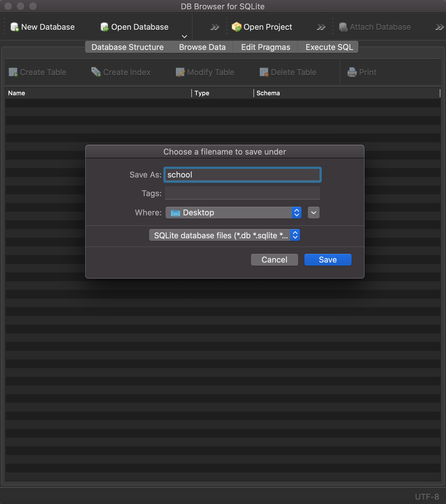446x504 pixels.
Task: Cancel the save dialog
Action: [x=275, y=260]
